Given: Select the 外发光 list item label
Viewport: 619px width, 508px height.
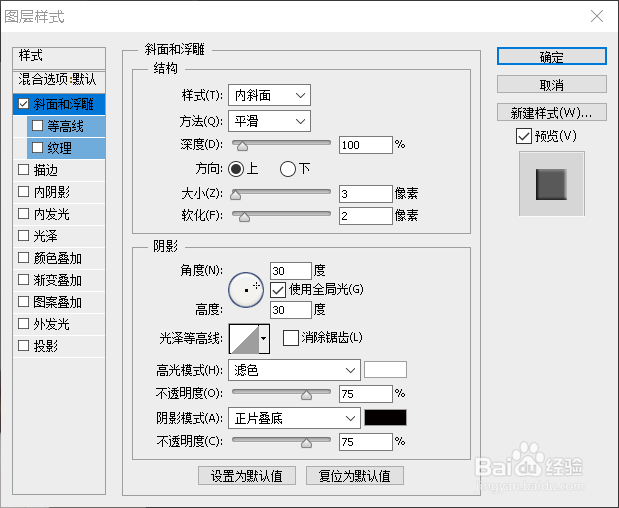Looking at the screenshot, I should point(52,324).
